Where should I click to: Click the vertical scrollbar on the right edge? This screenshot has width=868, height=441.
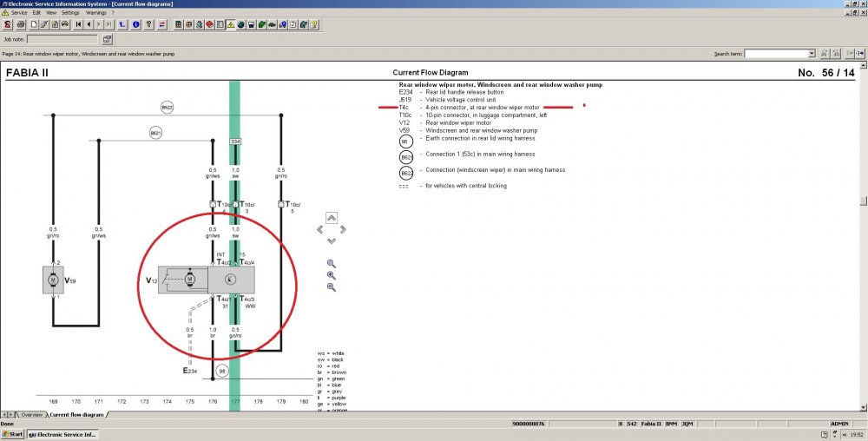(864, 236)
